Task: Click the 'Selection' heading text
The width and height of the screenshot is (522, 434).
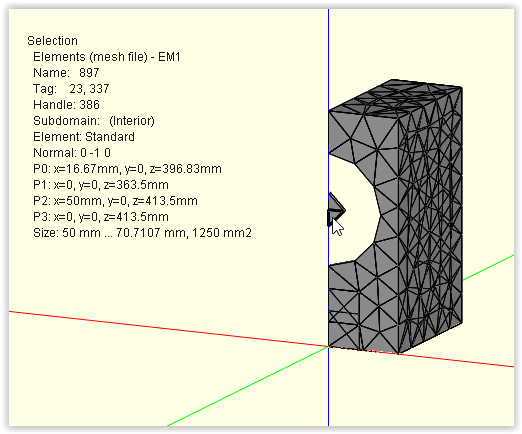Action: pyautogui.click(x=52, y=41)
